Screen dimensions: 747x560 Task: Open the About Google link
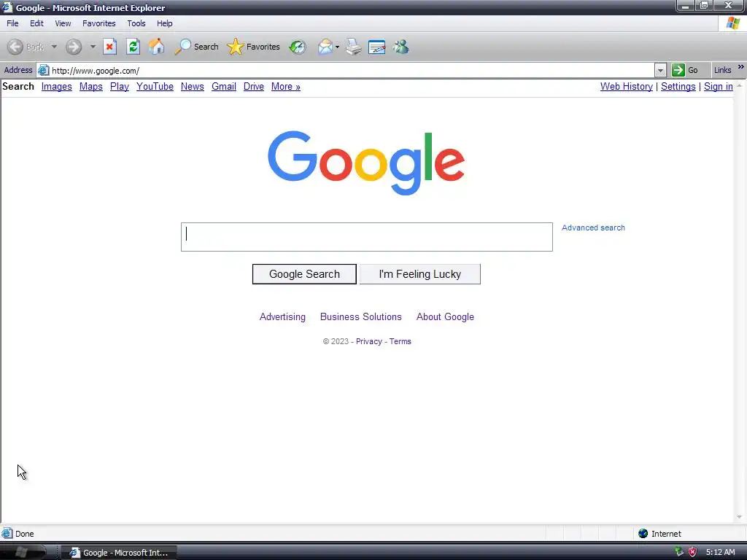pyautogui.click(x=445, y=317)
